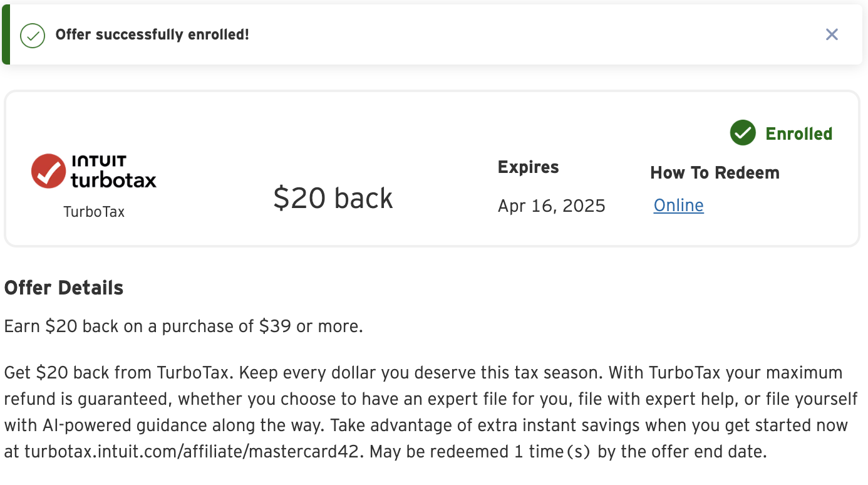Select the 'Apr 16, 2025' expiration date
The height and width of the screenshot is (485, 868).
point(551,205)
